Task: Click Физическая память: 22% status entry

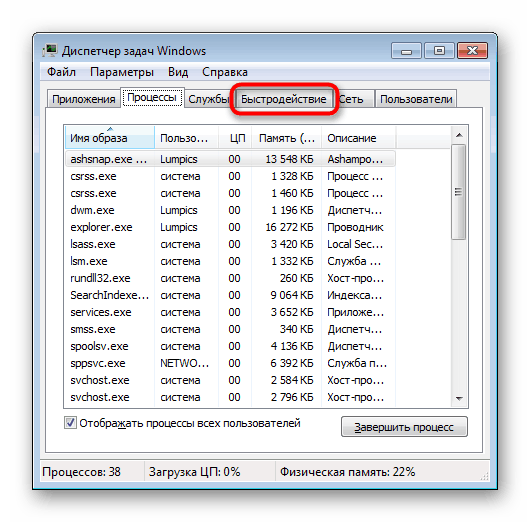Action: pyautogui.click(x=347, y=472)
